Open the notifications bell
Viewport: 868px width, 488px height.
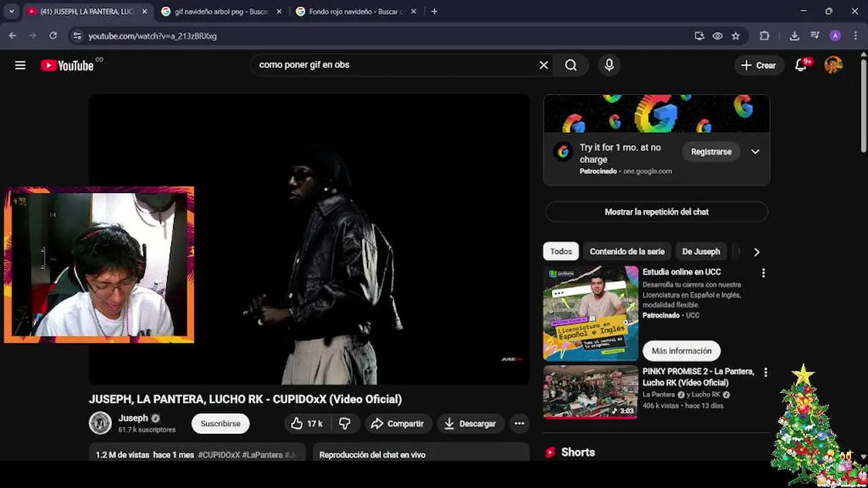[801, 65]
